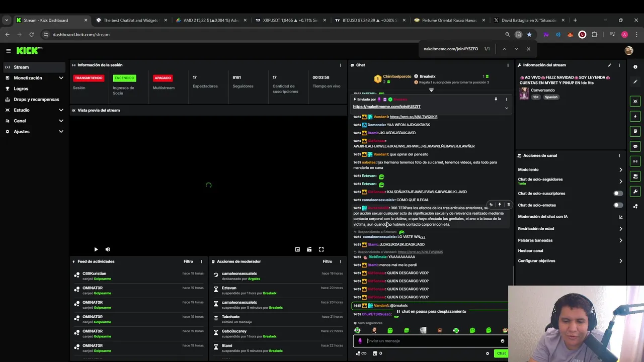The height and width of the screenshot is (362, 644).
Task: Mute the stream preview volume icon
Action: point(108,249)
